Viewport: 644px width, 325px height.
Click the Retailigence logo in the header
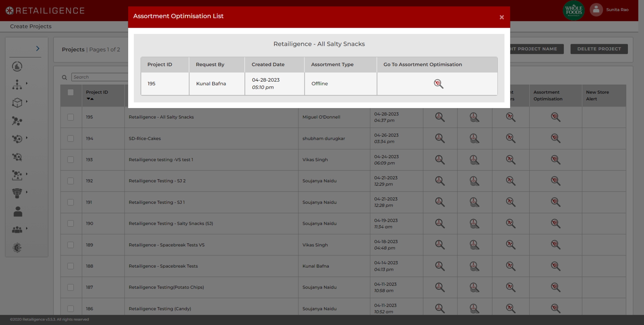45,11
